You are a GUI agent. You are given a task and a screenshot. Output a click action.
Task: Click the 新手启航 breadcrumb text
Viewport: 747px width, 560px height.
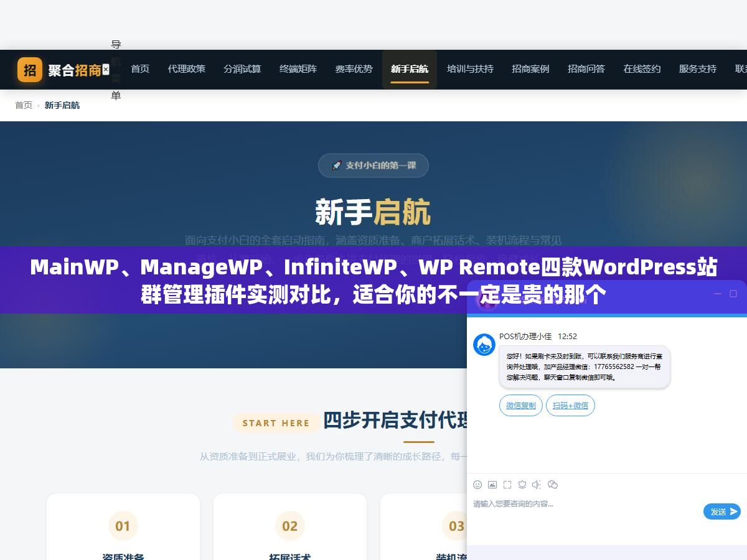point(62,105)
